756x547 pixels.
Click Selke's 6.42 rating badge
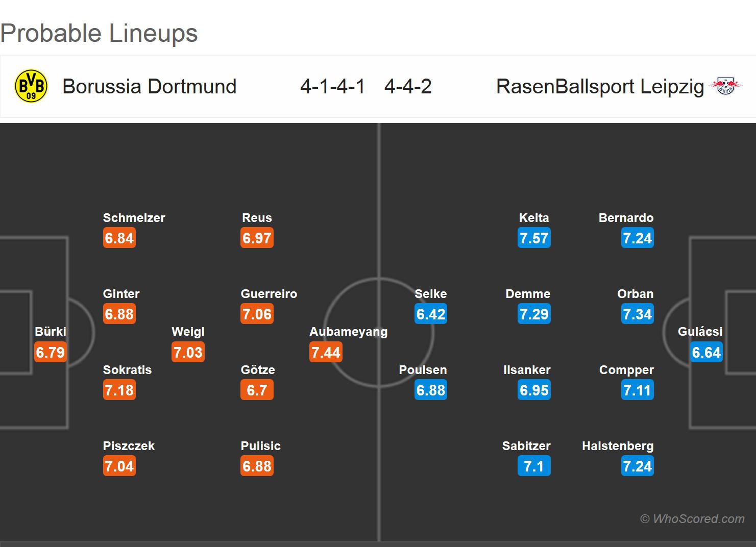tap(431, 314)
